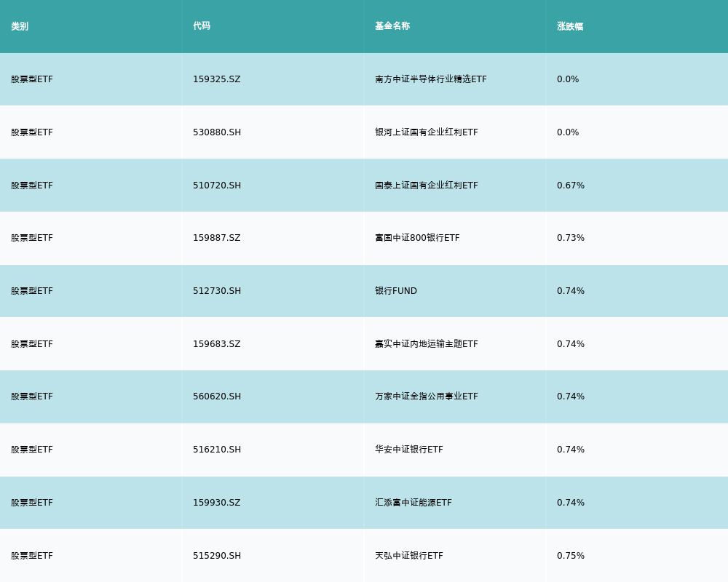Click the 涨跌幅 column header
The width and height of the screenshot is (728, 582).
(x=570, y=26)
